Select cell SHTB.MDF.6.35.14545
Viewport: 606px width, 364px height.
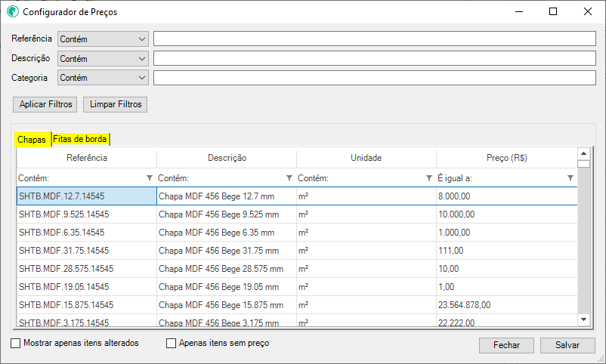87,233
